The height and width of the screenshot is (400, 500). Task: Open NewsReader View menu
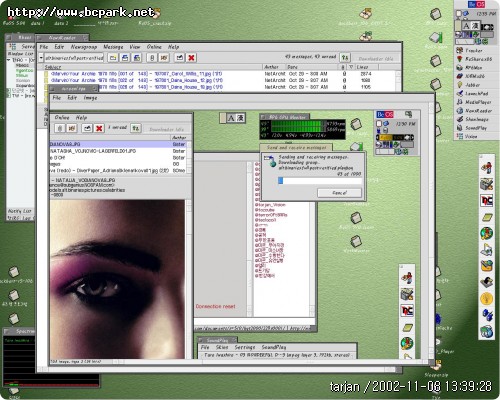click(135, 47)
